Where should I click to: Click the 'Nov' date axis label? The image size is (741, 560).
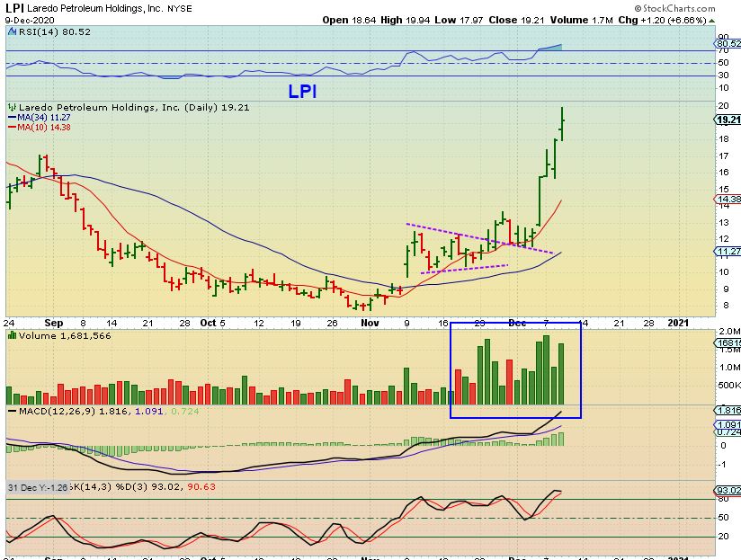pyautogui.click(x=370, y=323)
